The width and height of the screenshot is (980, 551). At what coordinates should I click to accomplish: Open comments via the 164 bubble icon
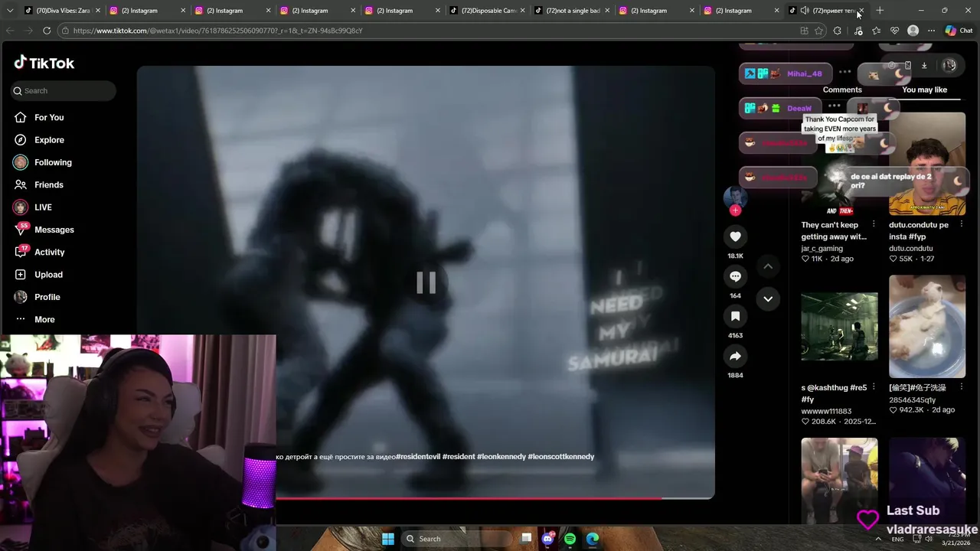(x=735, y=276)
